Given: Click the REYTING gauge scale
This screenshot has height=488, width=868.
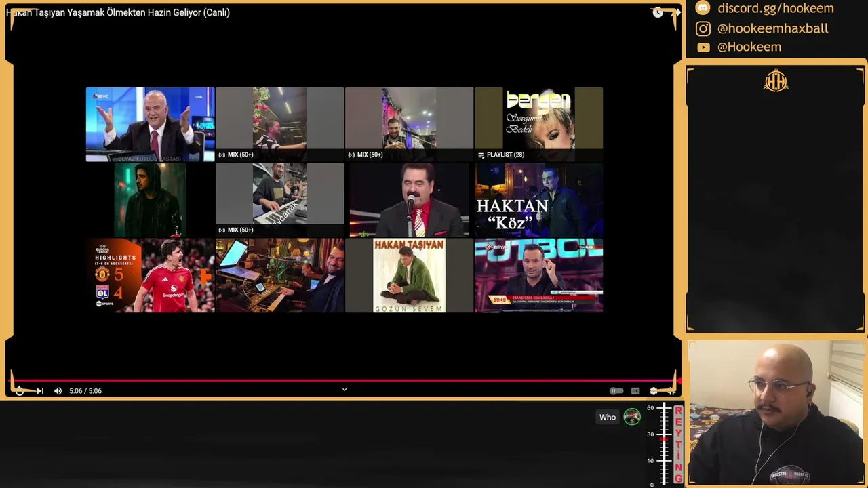Looking at the screenshot, I should 665,444.
